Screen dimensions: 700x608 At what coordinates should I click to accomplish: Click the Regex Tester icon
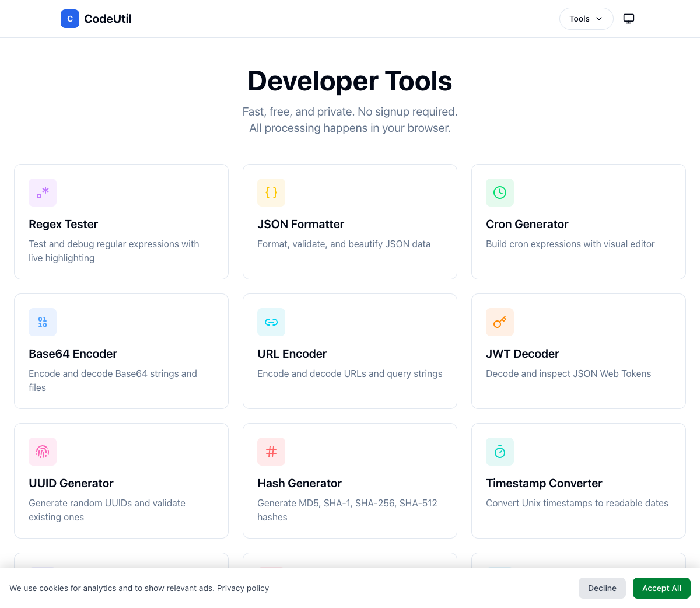tap(43, 193)
